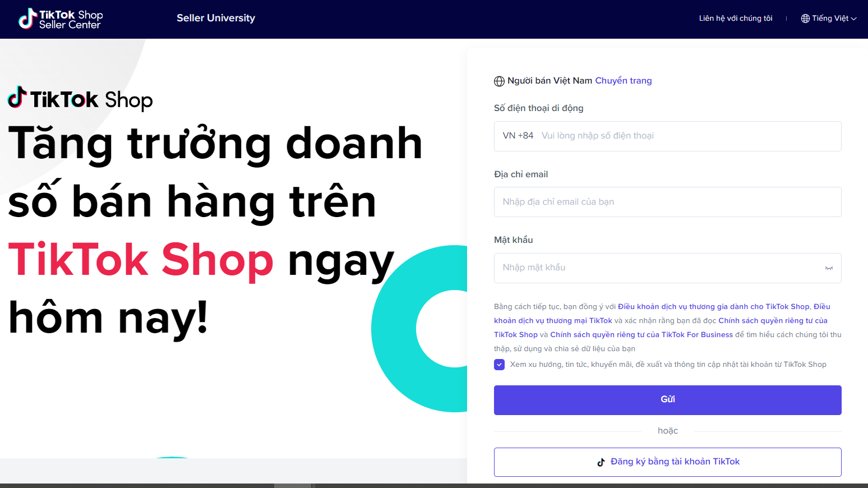Uncheck the trends and promotions checkbox
Screen dimensions: 868x488
tap(499, 365)
